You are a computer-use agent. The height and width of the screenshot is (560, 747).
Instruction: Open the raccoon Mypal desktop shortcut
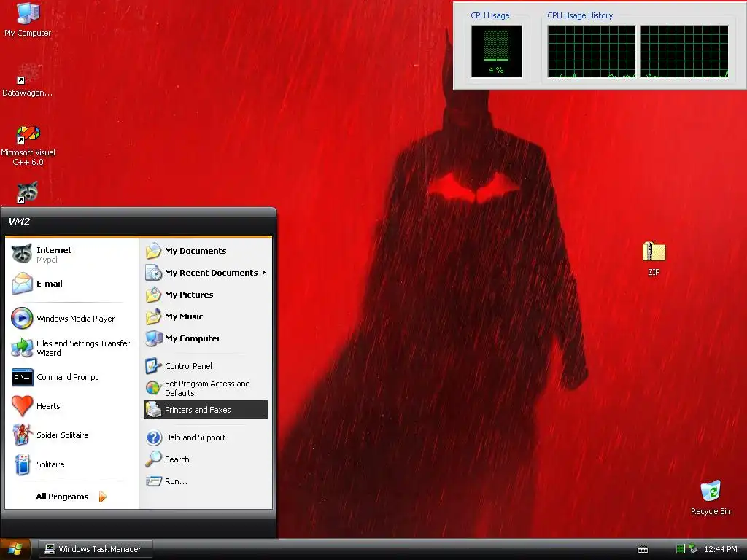point(28,192)
